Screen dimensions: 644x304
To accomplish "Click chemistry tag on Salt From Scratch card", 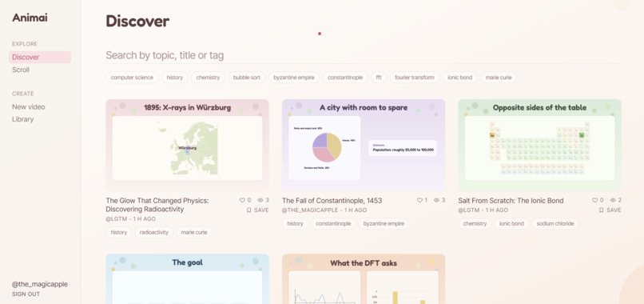I will 475,224.
